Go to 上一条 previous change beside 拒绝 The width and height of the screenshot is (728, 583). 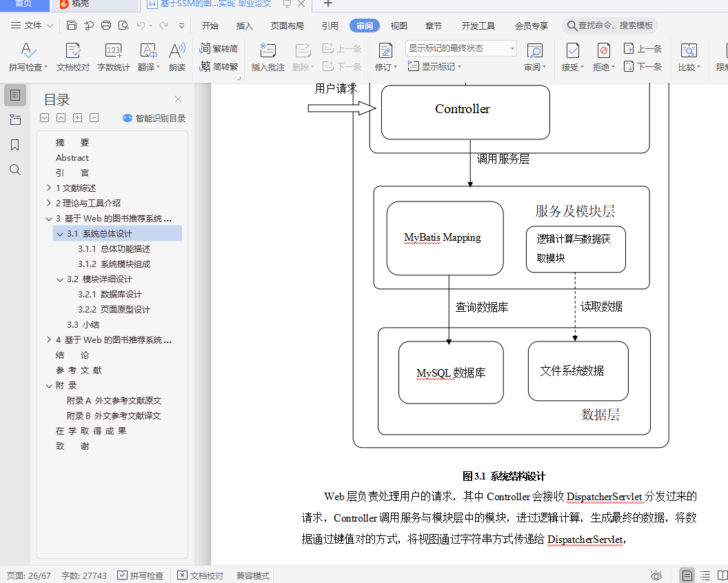tap(643, 48)
